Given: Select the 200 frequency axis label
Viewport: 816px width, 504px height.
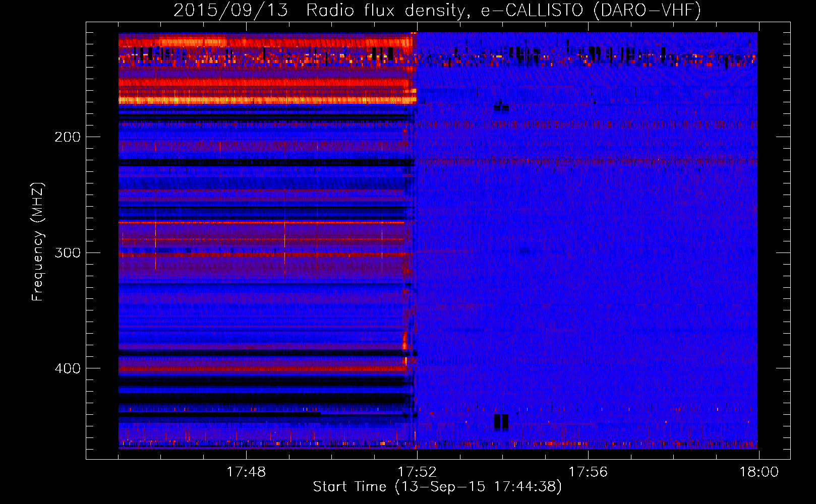Looking at the screenshot, I should coord(68,137).
